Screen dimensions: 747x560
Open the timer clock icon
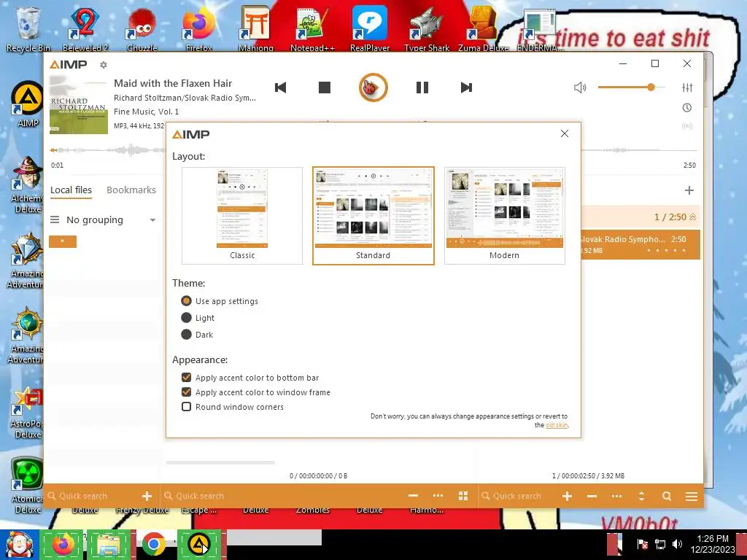pos(687,108)
